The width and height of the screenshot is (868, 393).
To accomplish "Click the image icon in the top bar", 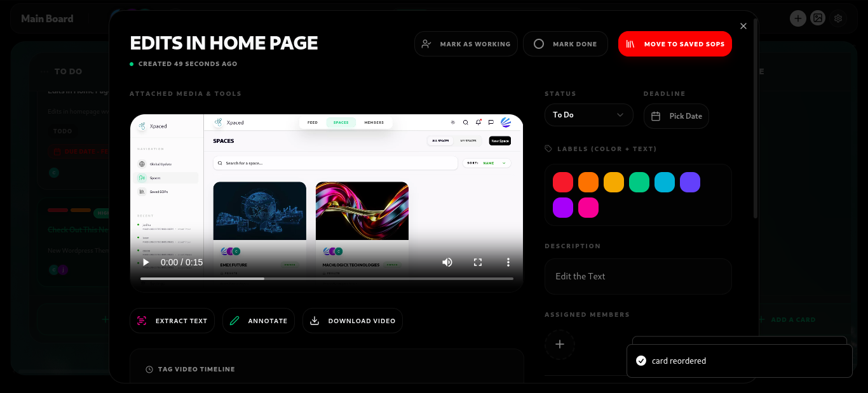I will 818,18.
